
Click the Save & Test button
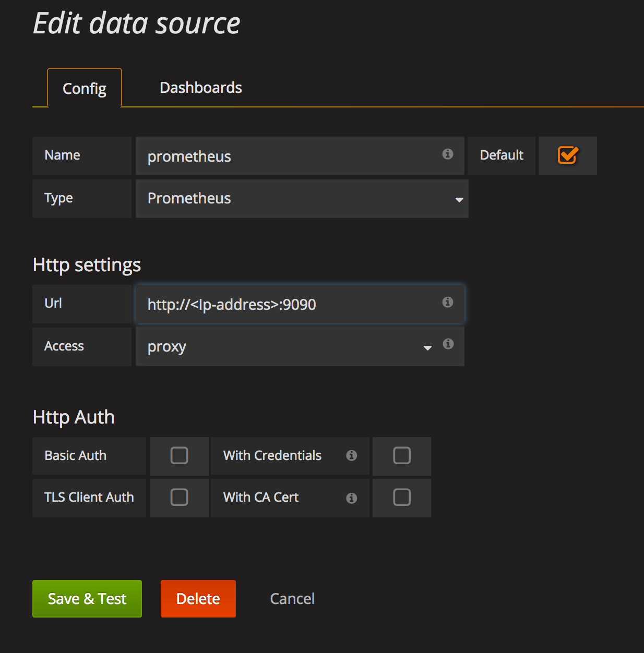click(x=87, y=598)
